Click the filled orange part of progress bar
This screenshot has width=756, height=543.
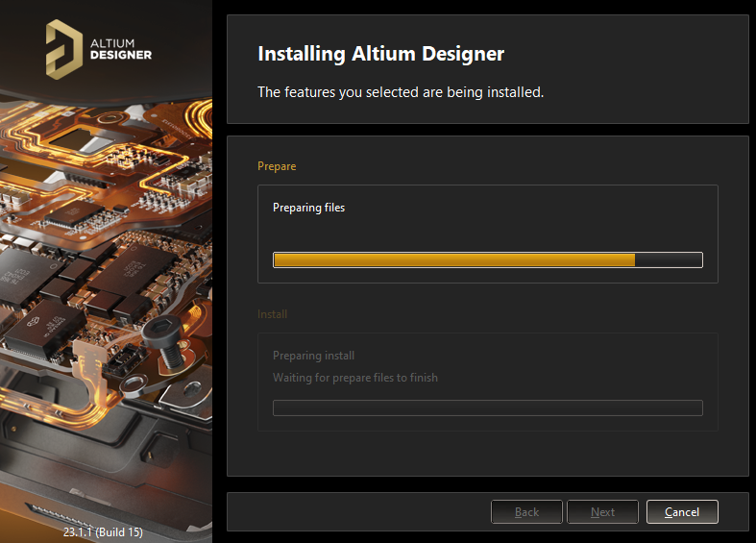(x=453, y=259)
